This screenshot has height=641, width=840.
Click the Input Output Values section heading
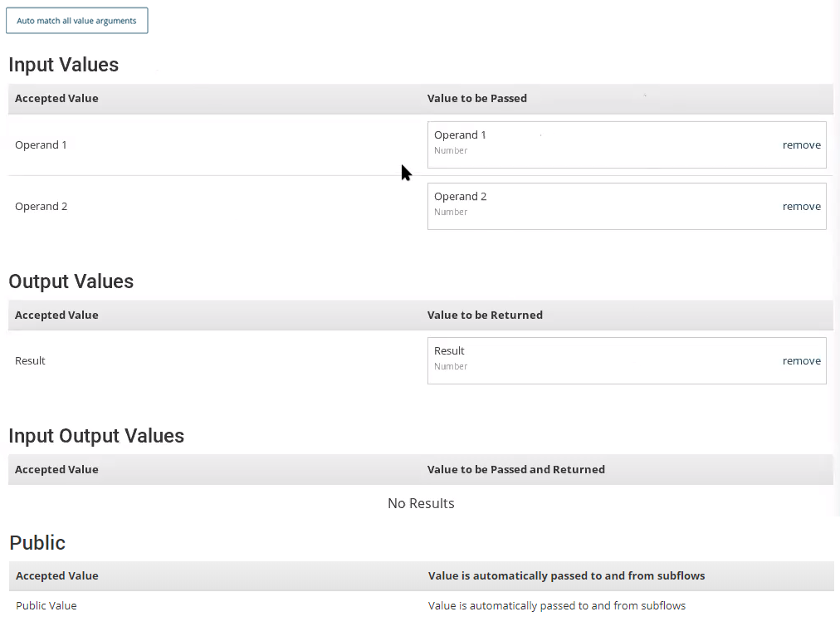[x=95, y=435]
